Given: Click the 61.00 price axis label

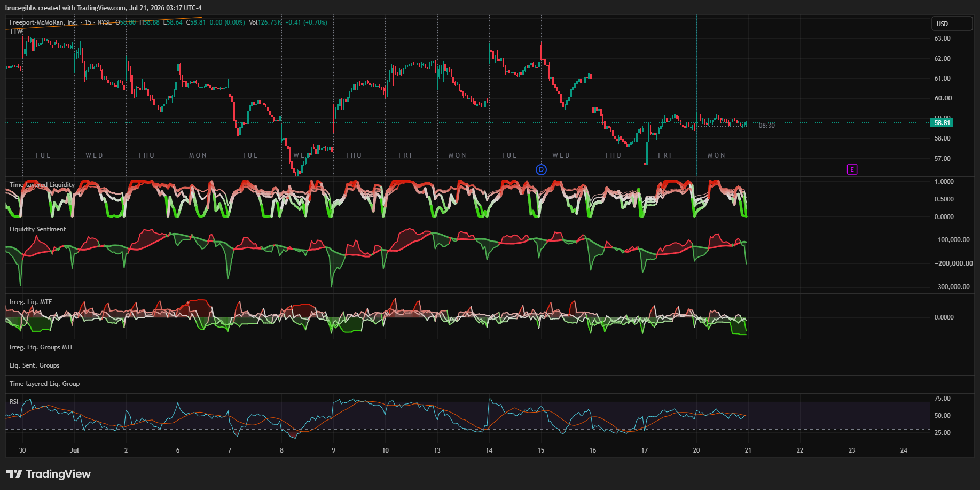Looking at the screenshot, I should click(x=942, y=79).
